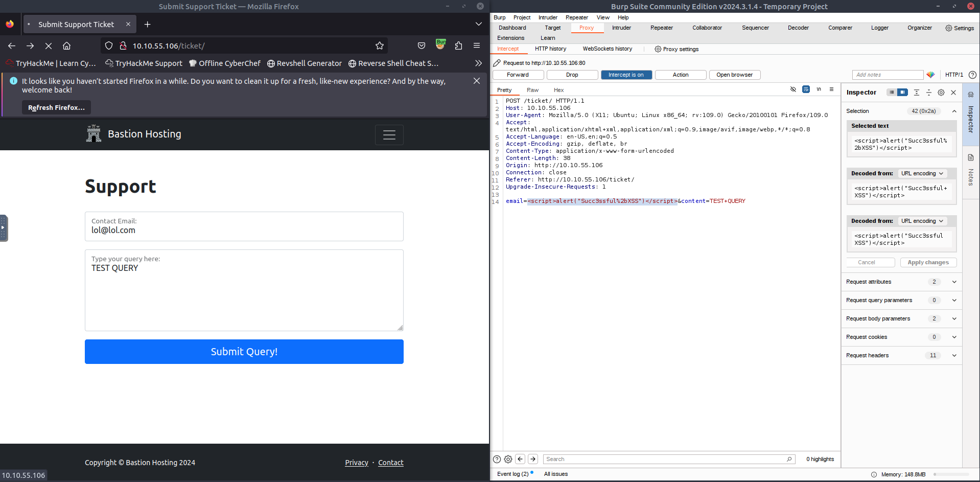Open the Firefox extensions puzzle icon
The width and height of the screenshot is (980, 482).
click(458, 46)
